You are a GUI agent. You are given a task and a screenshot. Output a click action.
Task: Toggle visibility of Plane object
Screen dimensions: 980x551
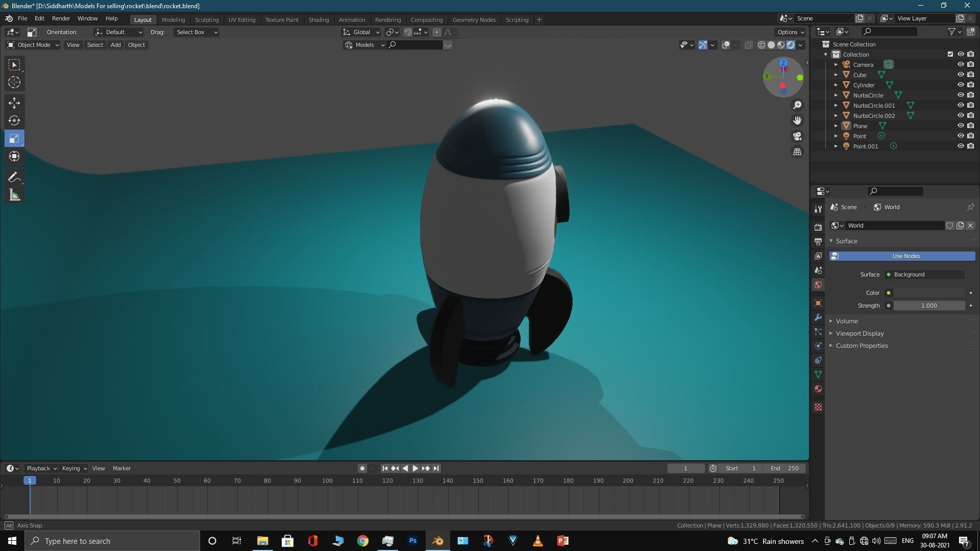[x=960, y=126]
